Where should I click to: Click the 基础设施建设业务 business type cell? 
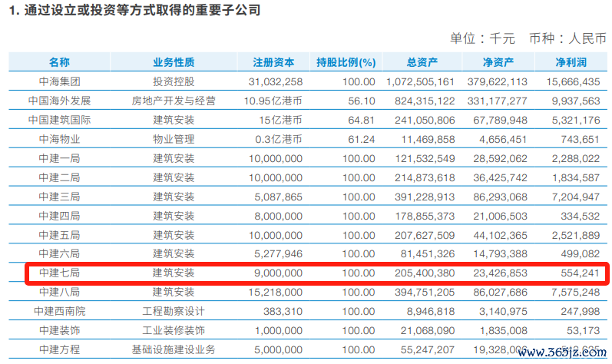coord(174,349)
